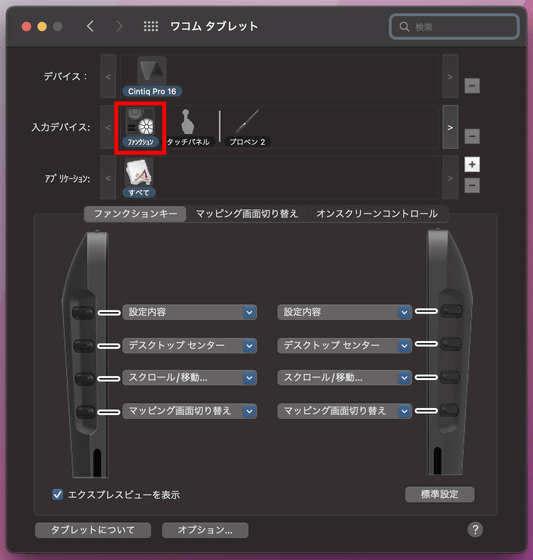
Task: Open left 設定内容 dropdown
Action: [x=189, y=312]
